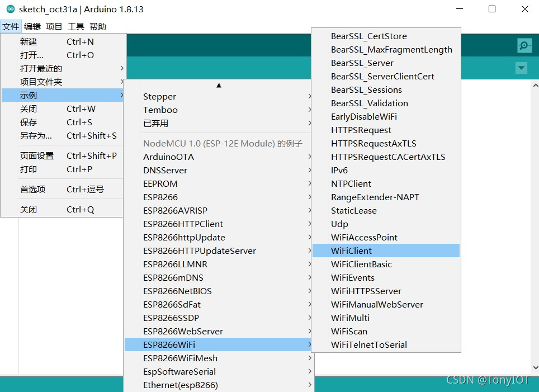This screenshot has height=392, width=539.
Task: Expand ESP8266HTTPUpdateServer submenu
Action: click(218, 251)
